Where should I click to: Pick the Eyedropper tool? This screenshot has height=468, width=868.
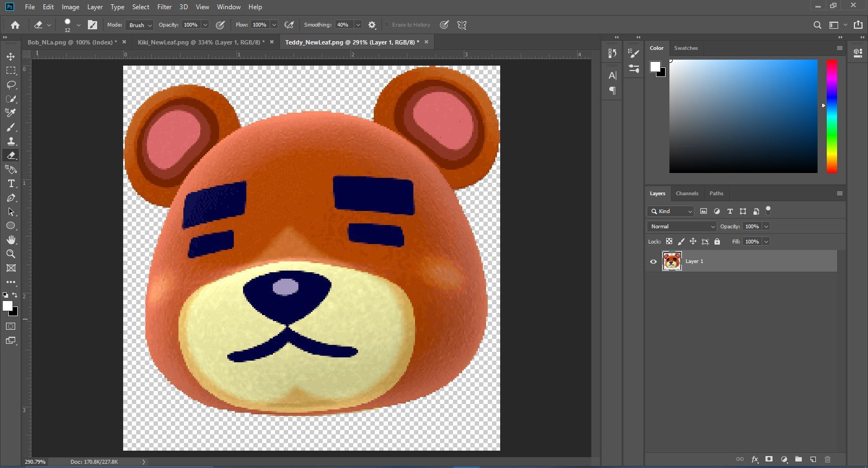tap(11, 113)
